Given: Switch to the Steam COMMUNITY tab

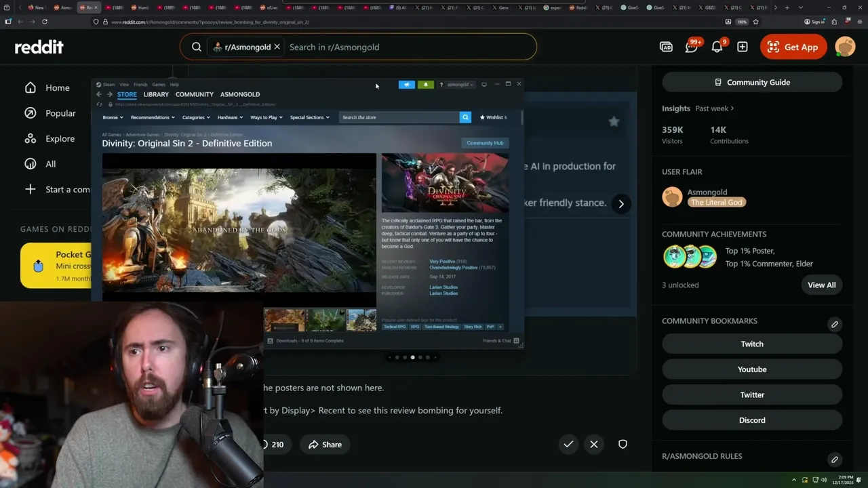Looking at the screenshot, I should pos(195,94).
